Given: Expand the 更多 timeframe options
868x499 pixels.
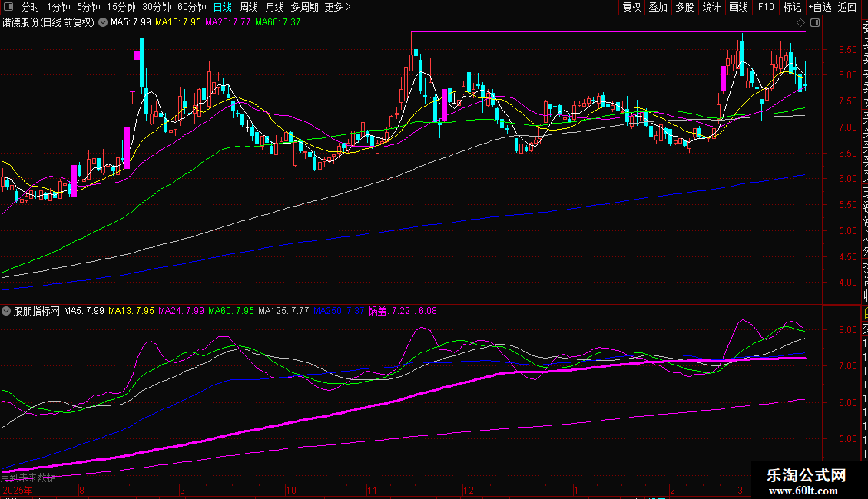Looking at the screenshot, I should [x=337, y=8].
